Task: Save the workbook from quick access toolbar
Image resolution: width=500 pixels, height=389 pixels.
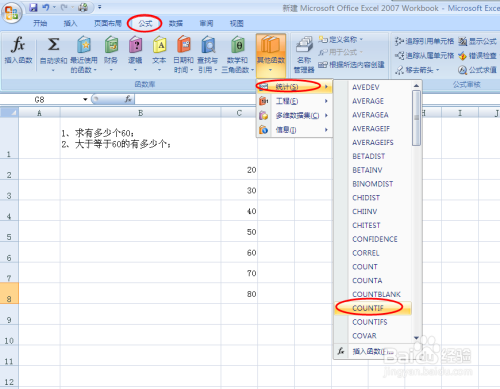Action: pos(33,7)
